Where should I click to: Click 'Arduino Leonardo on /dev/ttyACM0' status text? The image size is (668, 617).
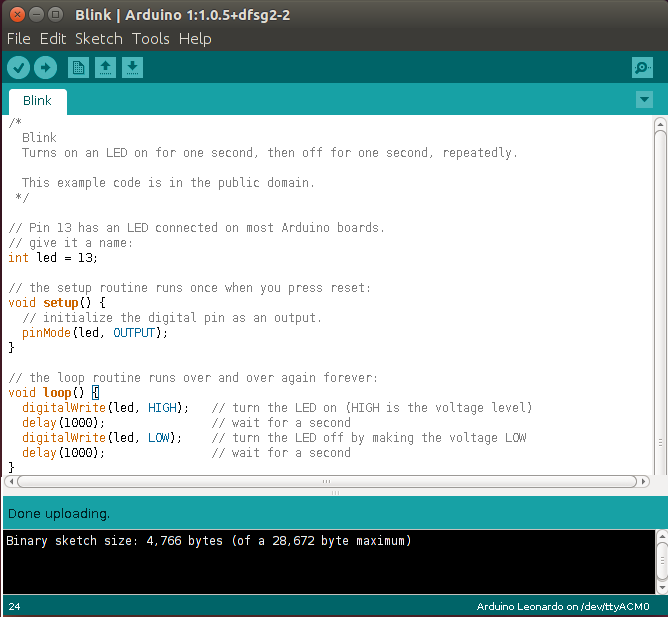[x=563, y=606]
